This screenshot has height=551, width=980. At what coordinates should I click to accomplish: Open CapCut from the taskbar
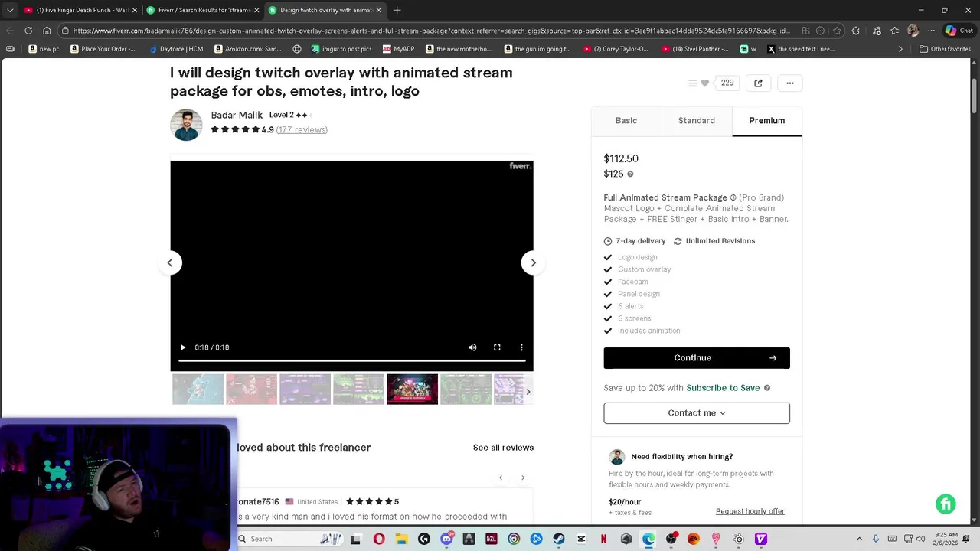tap(581, 539)
